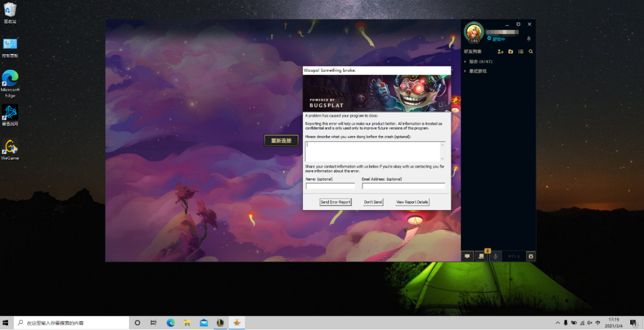Open the missions scroll with badge 2

click(x=481, y=256)
